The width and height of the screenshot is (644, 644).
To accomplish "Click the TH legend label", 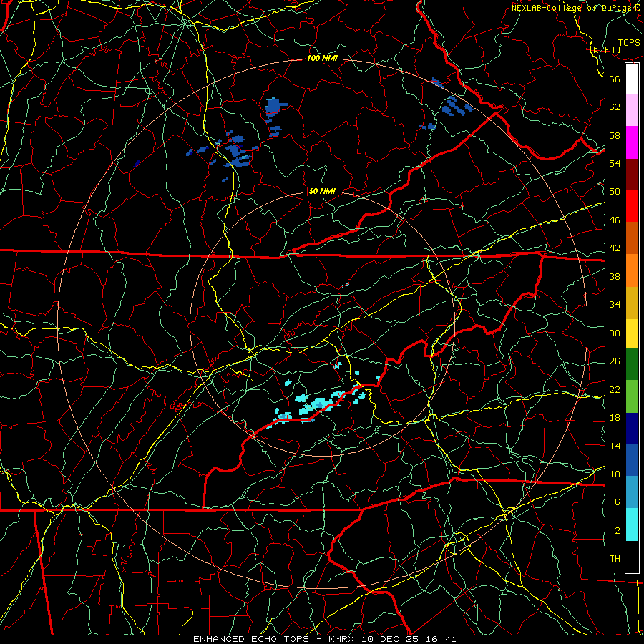I will pos(615,559).
